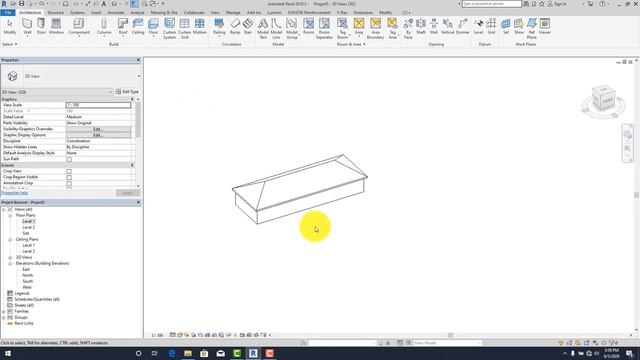
Task: Click the Area Boundary tool
Action: [x=376, y=29]
